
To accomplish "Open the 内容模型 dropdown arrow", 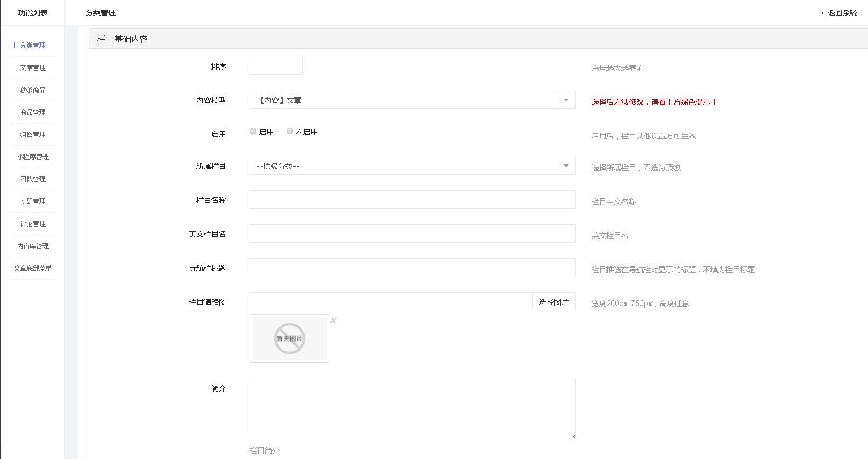I will [566, 100].
